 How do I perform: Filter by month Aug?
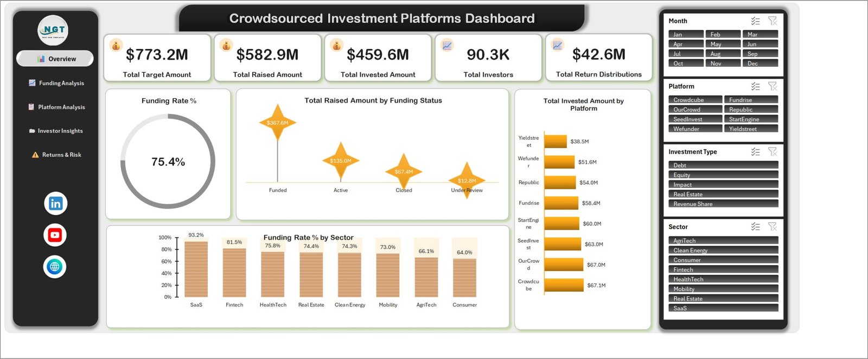723,54
